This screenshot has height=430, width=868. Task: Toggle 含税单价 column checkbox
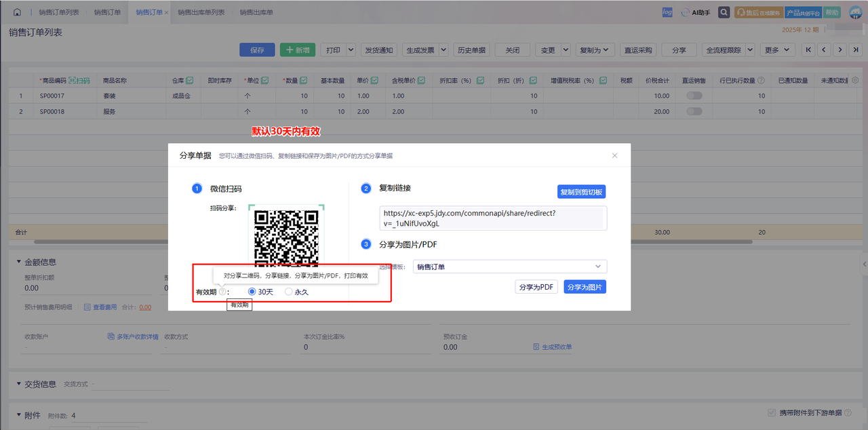[x=421, y=80]
